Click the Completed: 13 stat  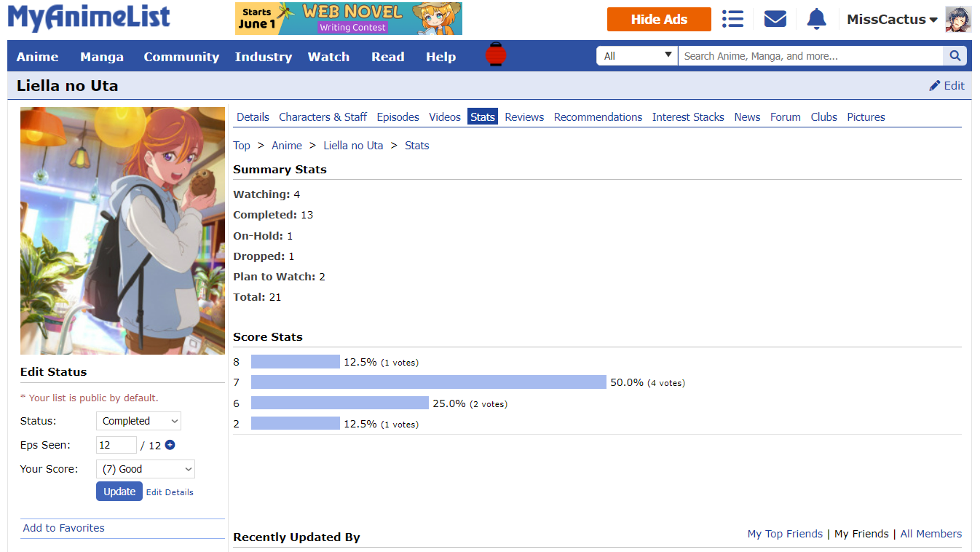point(273,215)
